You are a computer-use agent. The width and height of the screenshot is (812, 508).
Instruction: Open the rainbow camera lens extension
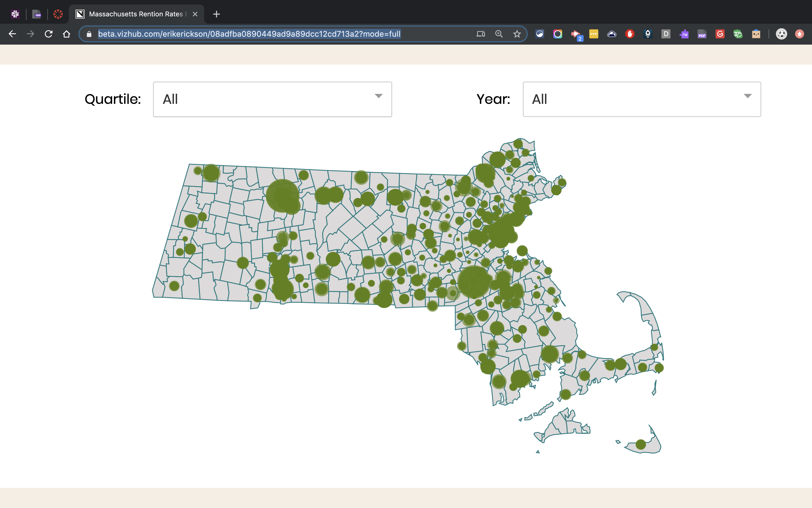(558, 34)
